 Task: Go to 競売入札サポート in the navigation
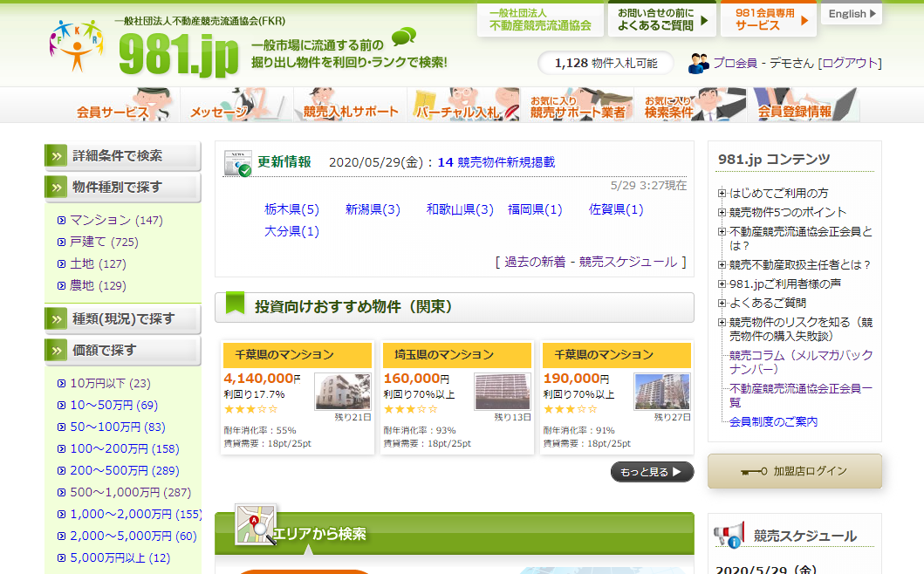tap(351, 105)
